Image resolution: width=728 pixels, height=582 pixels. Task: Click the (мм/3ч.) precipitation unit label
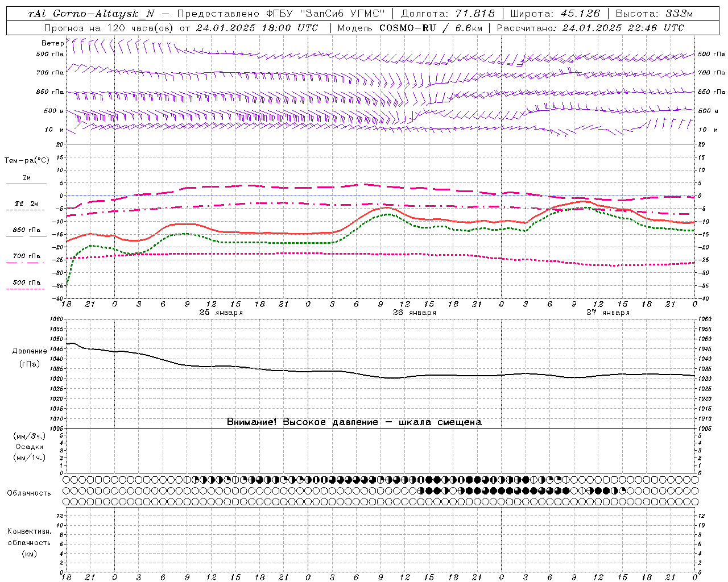29,436
